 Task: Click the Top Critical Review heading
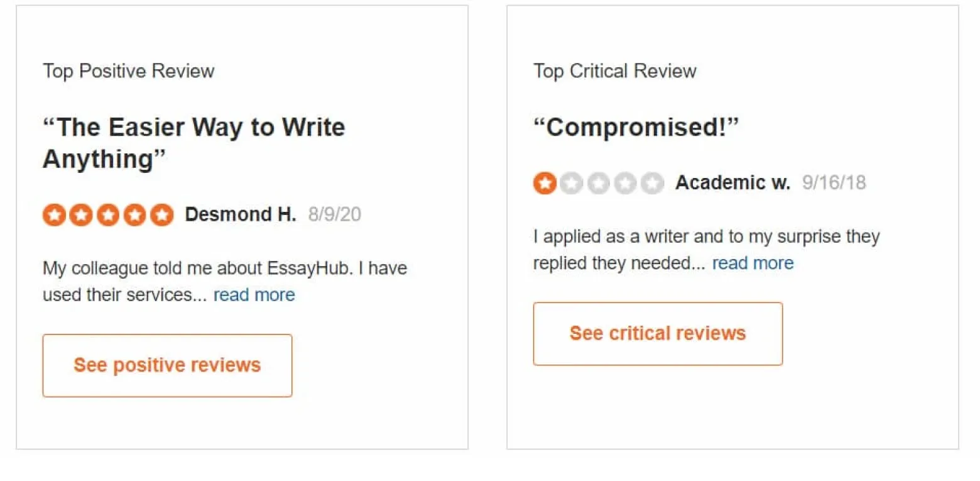(x=614, y=71)
